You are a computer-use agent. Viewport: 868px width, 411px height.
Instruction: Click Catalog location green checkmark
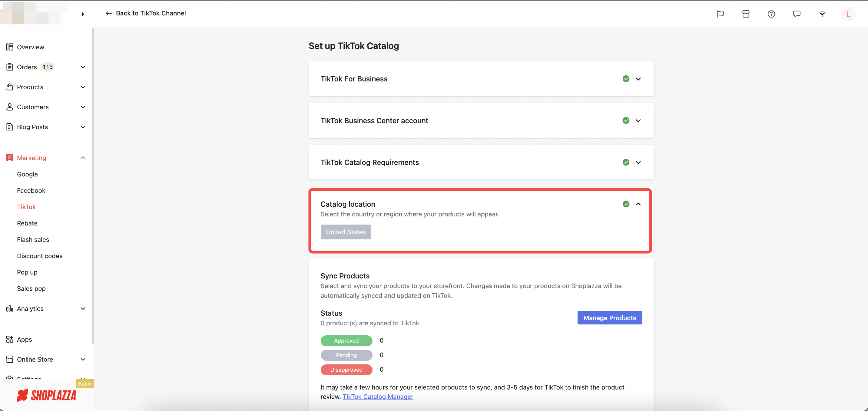coord(626,204)
